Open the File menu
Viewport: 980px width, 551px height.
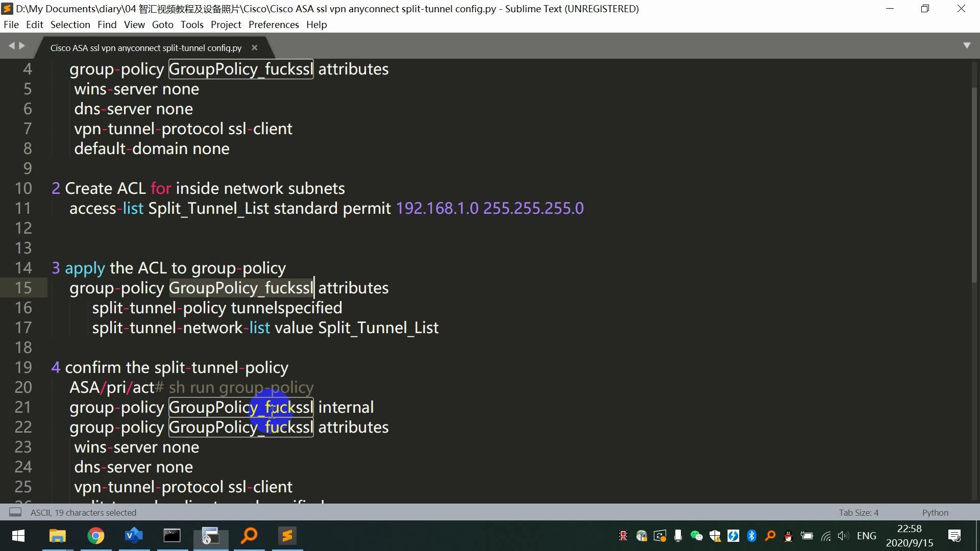coord(11,24)
